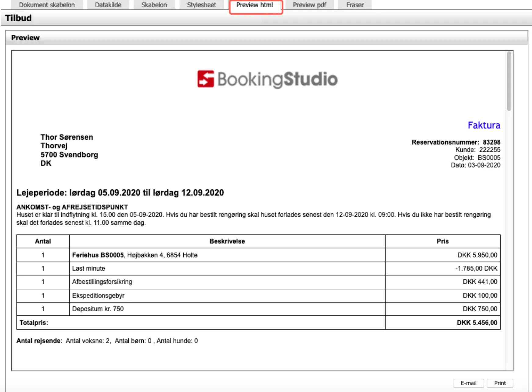The image size is (532, 392).
Task: Click the blue Faktura heading
Action: [x=484, y=125]
